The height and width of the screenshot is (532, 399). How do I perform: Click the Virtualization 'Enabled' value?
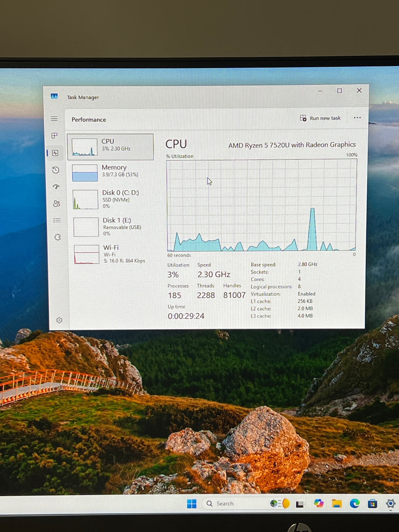pyautogui.click(x=307, y=294)
